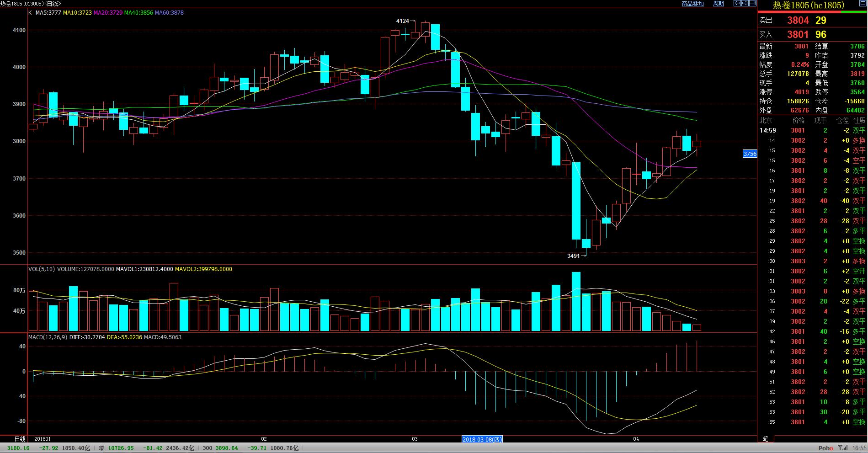
Task: Click the 深 index 10726.95 in status bar
Action: 120,448
